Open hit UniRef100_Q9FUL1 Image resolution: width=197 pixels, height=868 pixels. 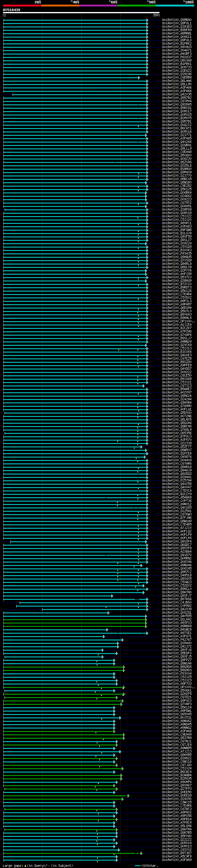(177, 23)
